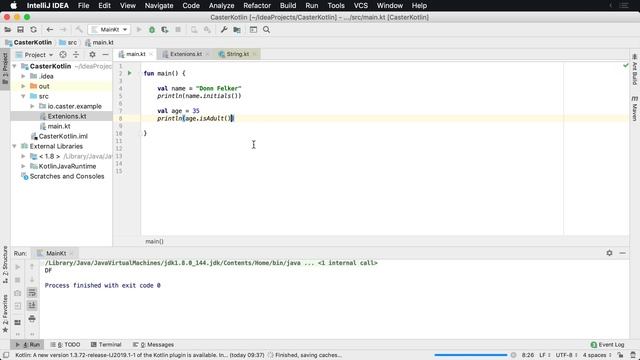Click the Print icon in Run console
The height and width of the screenshot is (360, 640).
[x=32, y=318]
